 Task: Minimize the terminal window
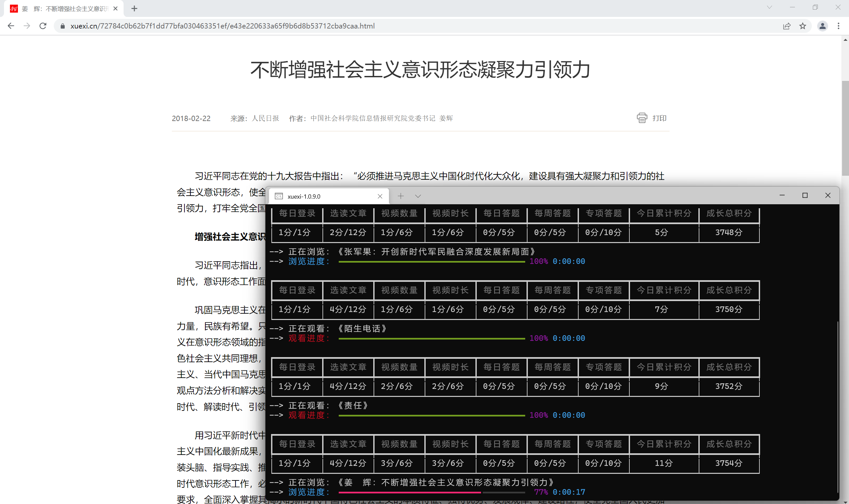coord(782,195)
